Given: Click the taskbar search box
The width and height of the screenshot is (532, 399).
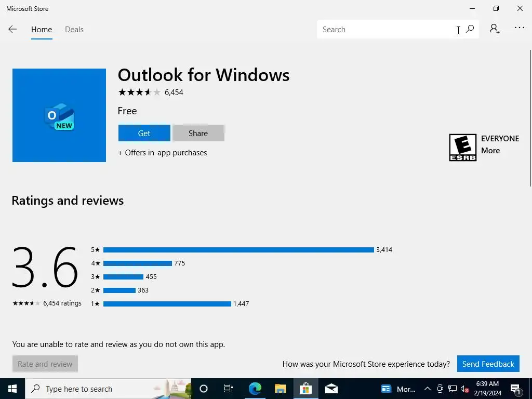Looking at the screenshot, I should pyautogui.click(x=108, y=389).
